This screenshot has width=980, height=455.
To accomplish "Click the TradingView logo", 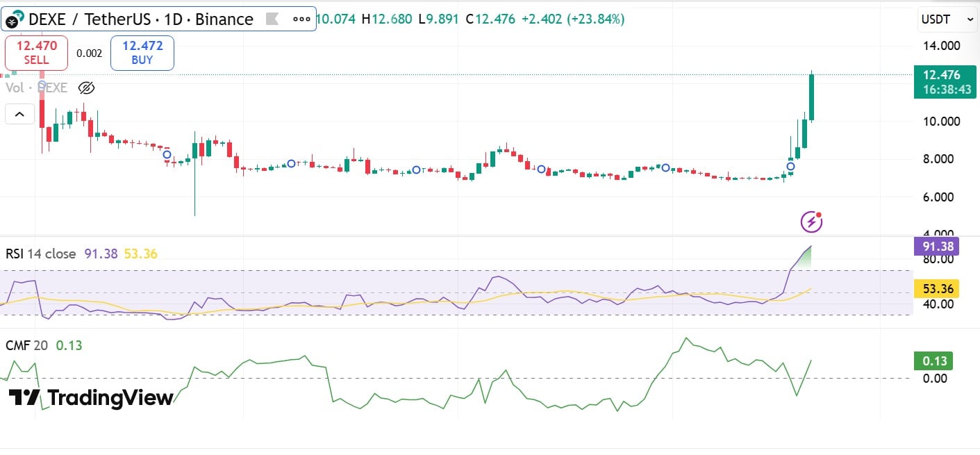I will click(x=90, y=398).
